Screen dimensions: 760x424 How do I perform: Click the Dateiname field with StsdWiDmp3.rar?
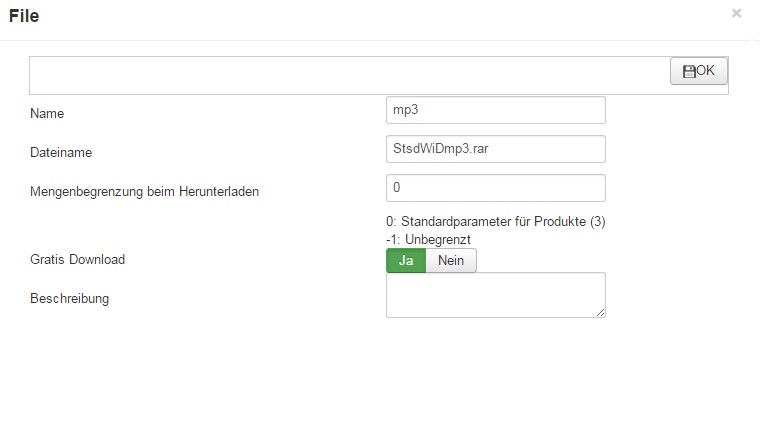click(495, 149)
